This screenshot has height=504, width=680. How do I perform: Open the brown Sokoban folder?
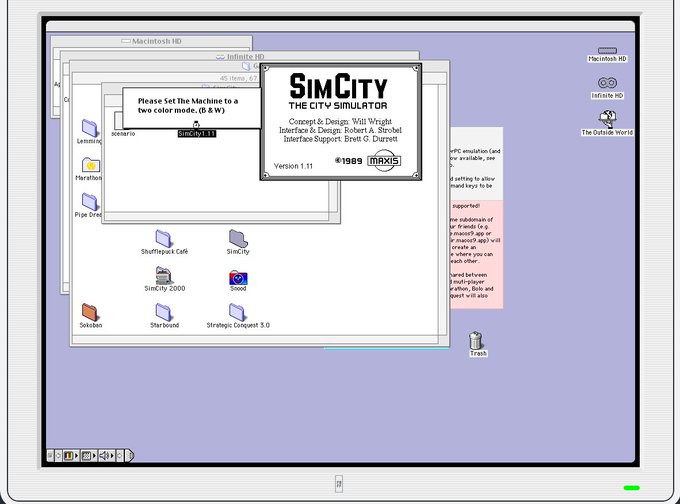90,313
